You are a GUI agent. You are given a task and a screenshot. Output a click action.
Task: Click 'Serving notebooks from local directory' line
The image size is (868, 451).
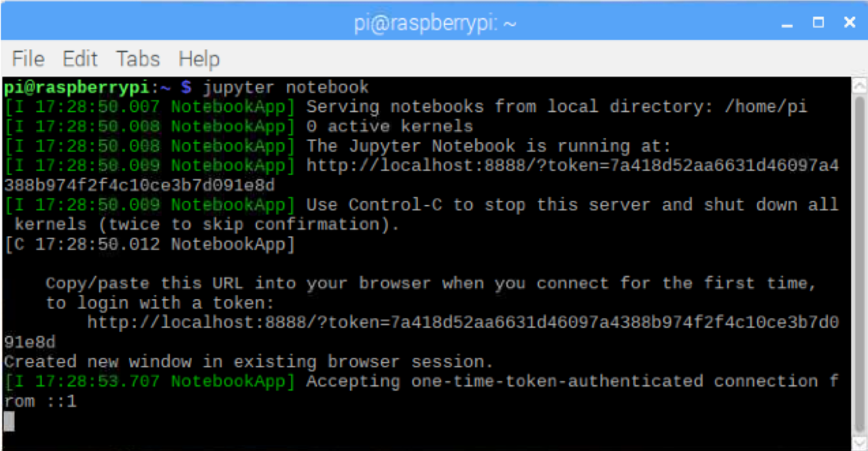click(557, 107)
